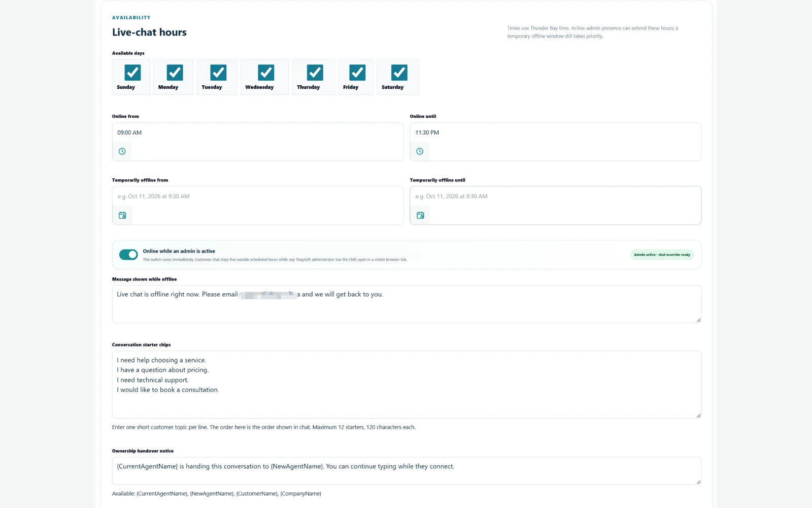Uncheck the Wednesday checkbox
The width and height of the screenshot is (812, 508).
tap(266, 73)
